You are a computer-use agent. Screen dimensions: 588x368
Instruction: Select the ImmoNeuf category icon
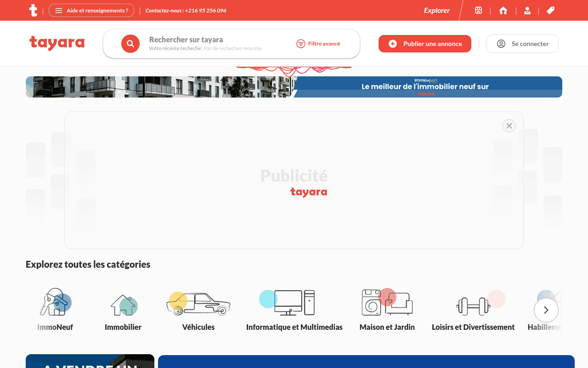pos(55,304)
